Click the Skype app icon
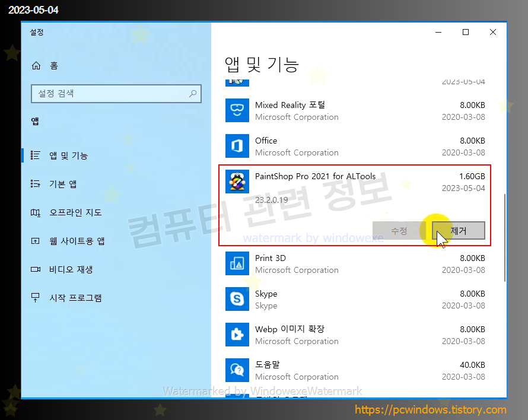The width and height of the screenshot is (528, 420). (x=237, y=299)
